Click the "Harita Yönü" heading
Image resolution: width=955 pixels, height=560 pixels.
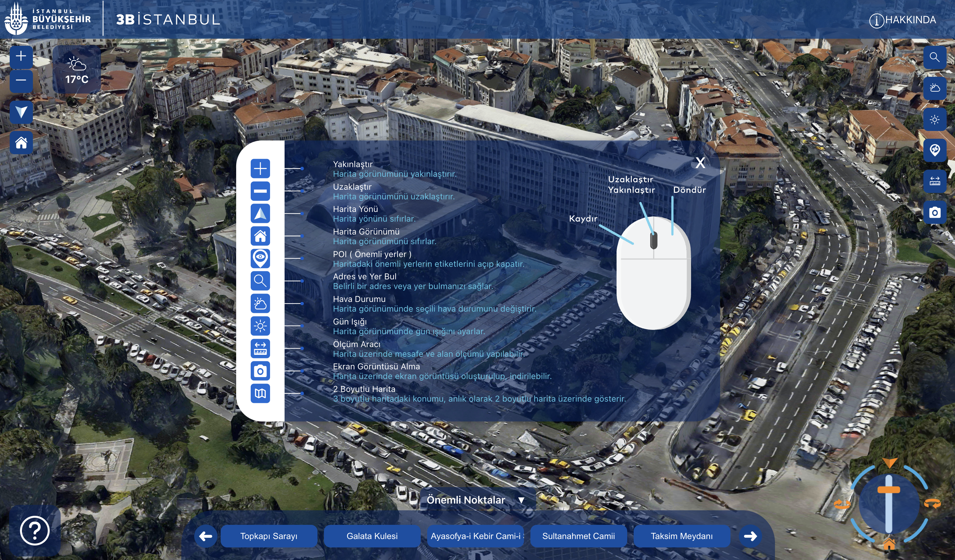(356, 209)
